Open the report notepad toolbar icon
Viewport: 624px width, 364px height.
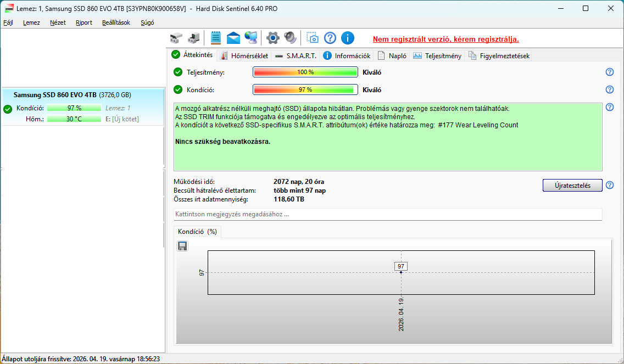pos(216,38)
